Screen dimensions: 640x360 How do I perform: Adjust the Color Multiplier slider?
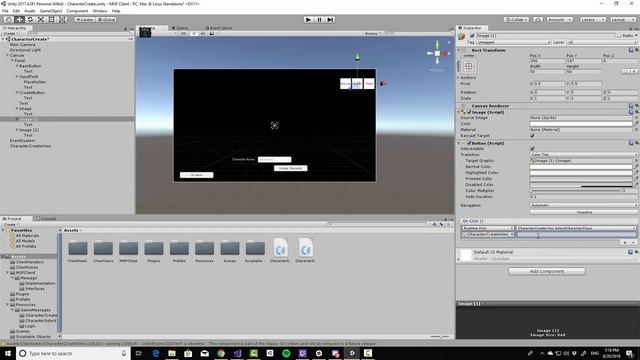[x=576, y=191]
